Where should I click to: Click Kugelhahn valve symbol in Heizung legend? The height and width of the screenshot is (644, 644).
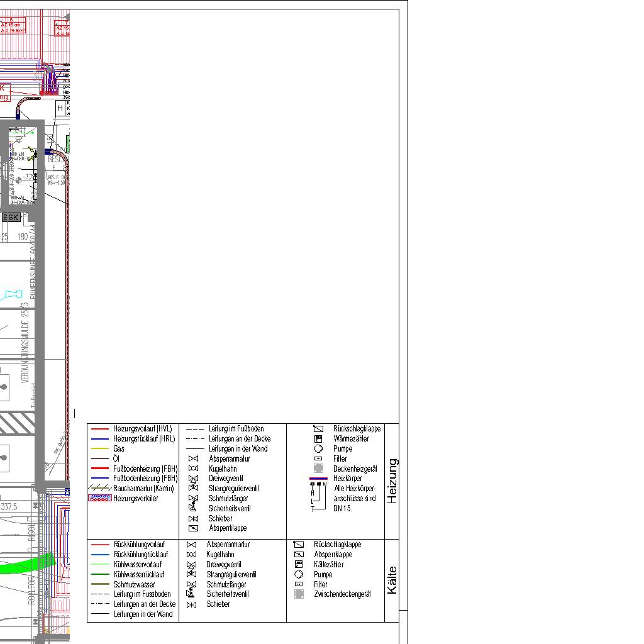point(193,469)
